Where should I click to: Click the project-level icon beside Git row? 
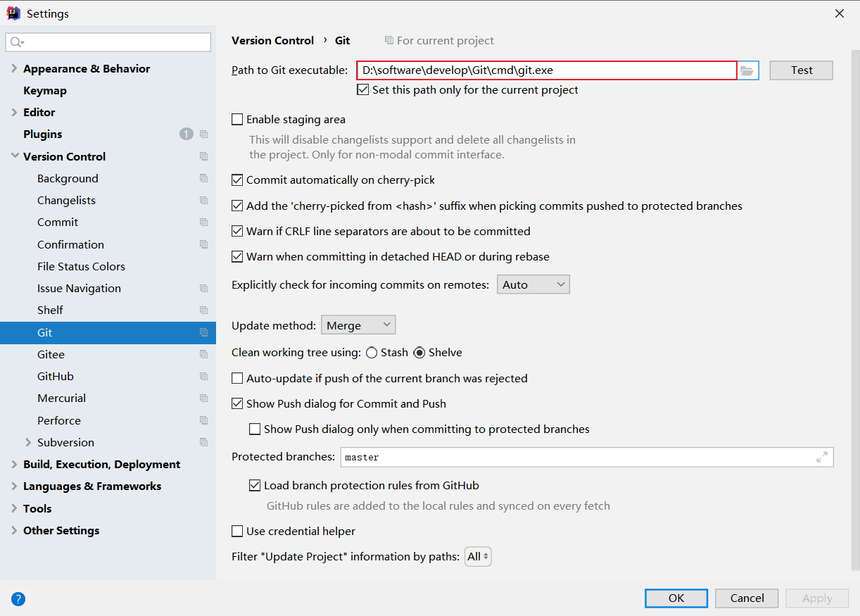pos(203,332)
